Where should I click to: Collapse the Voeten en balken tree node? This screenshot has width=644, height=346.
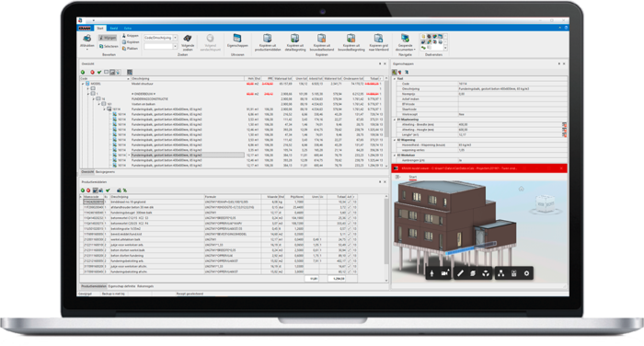99,104
